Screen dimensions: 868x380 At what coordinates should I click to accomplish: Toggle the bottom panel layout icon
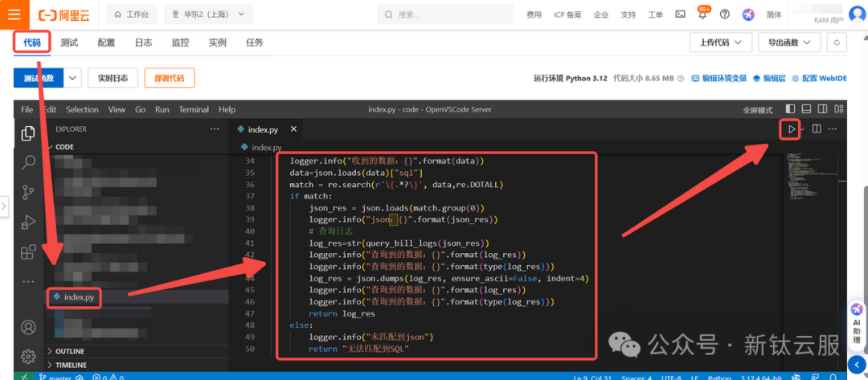coord(807,109)
